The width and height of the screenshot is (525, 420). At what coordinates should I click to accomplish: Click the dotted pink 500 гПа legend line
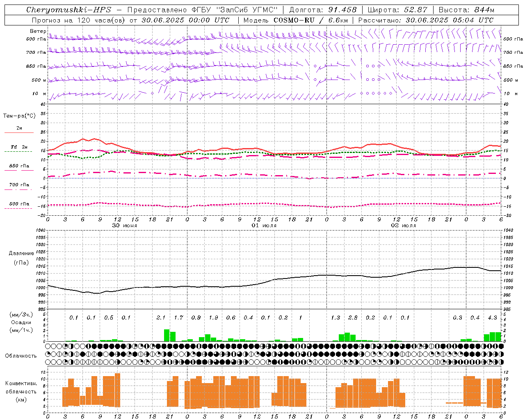tap(19, 208)
